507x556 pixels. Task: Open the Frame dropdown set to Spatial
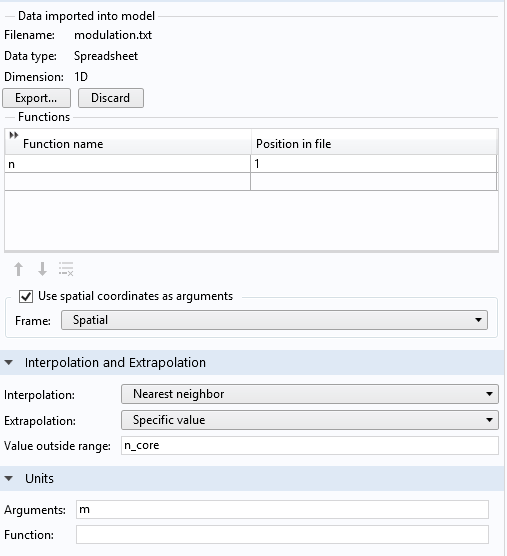point(274,320)
